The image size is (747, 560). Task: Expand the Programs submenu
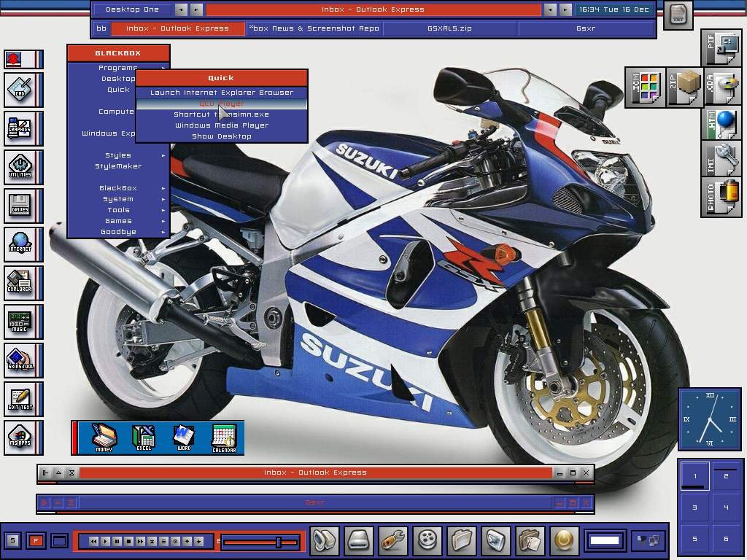(x=119, y=68)
